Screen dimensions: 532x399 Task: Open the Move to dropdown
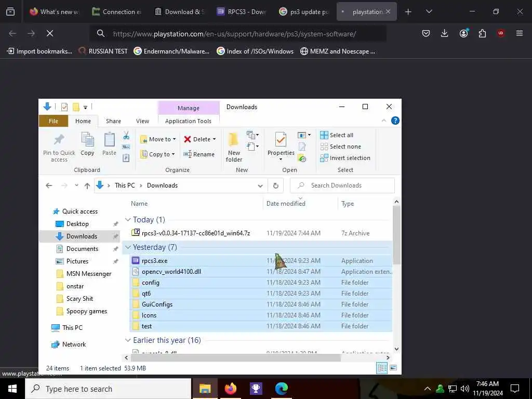pos(158,139)
